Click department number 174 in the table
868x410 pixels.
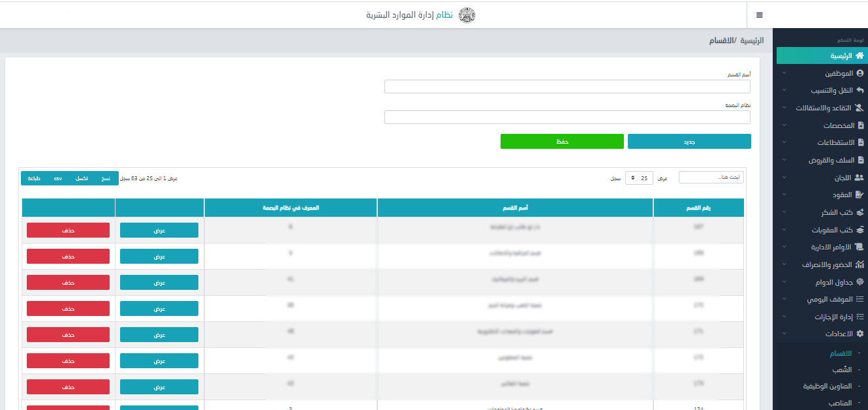pyautogui.click(x=698, y=409)
